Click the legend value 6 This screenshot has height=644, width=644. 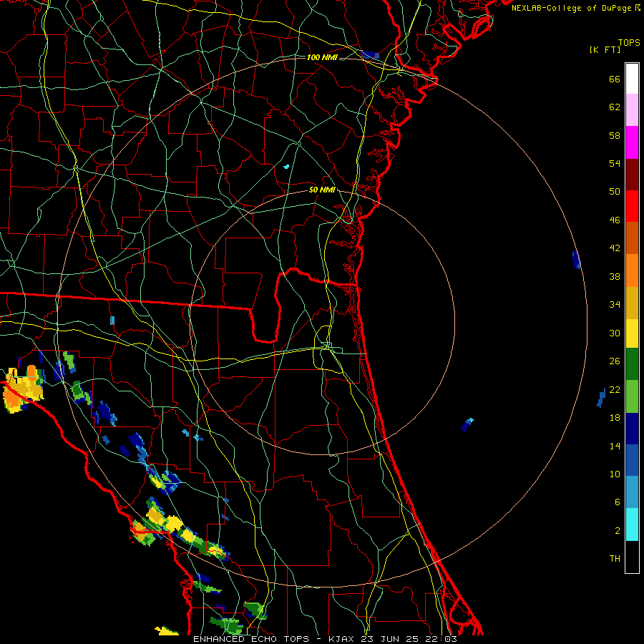click(x=618, y=502)
